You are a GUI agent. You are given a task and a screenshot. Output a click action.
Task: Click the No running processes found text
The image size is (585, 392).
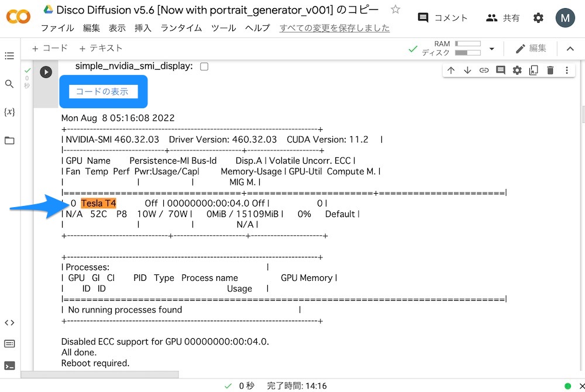click(125, 310)
